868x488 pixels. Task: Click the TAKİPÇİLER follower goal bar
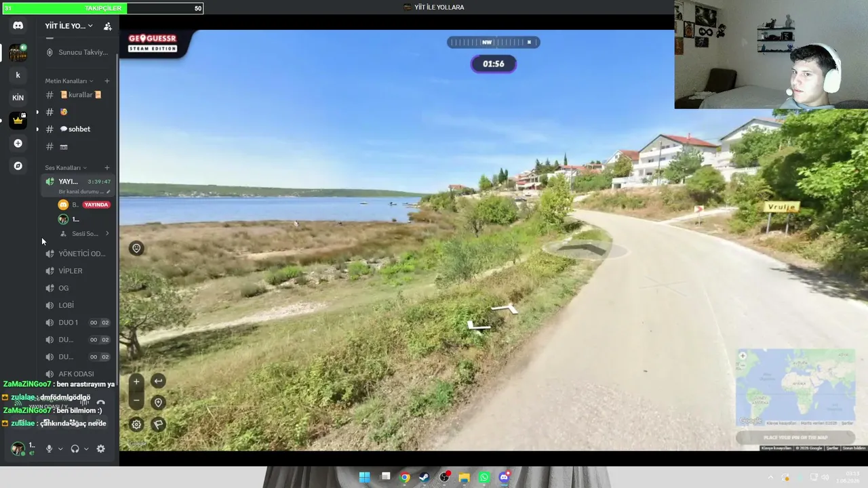pyautogui.click(x=102, y=8)
